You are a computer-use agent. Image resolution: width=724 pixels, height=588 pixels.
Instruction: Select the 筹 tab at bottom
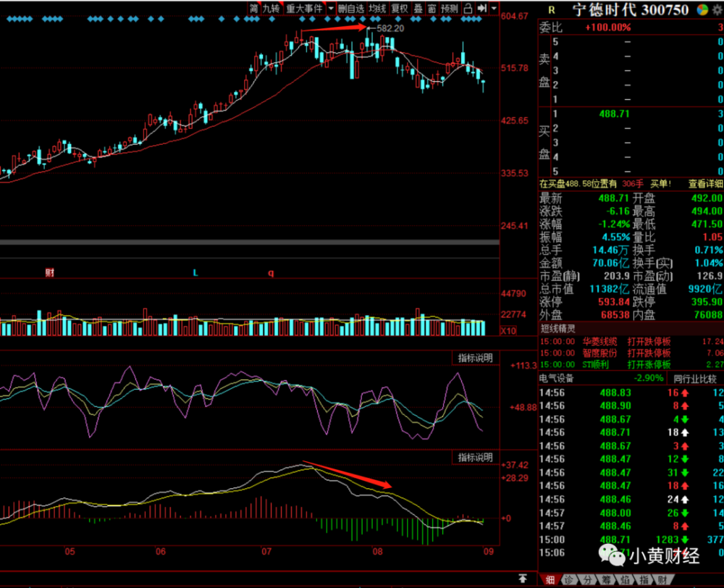click(x=606, y=579)
